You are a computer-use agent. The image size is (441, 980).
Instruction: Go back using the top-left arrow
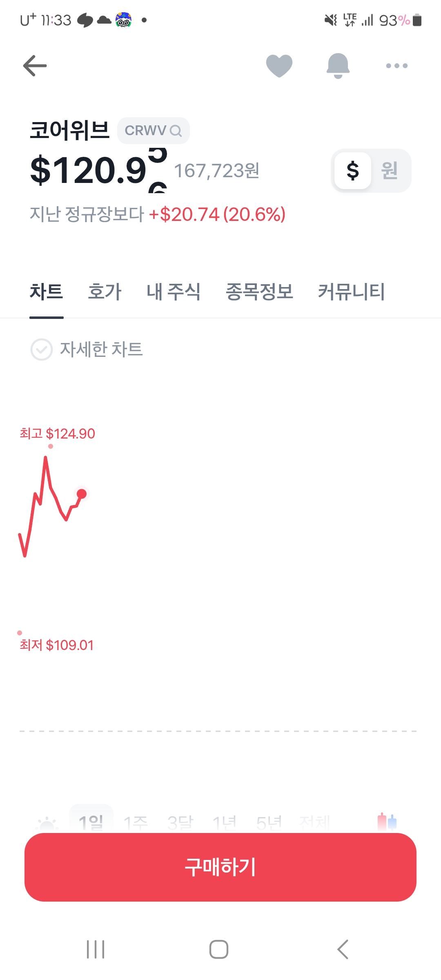(x=35, y=66)
